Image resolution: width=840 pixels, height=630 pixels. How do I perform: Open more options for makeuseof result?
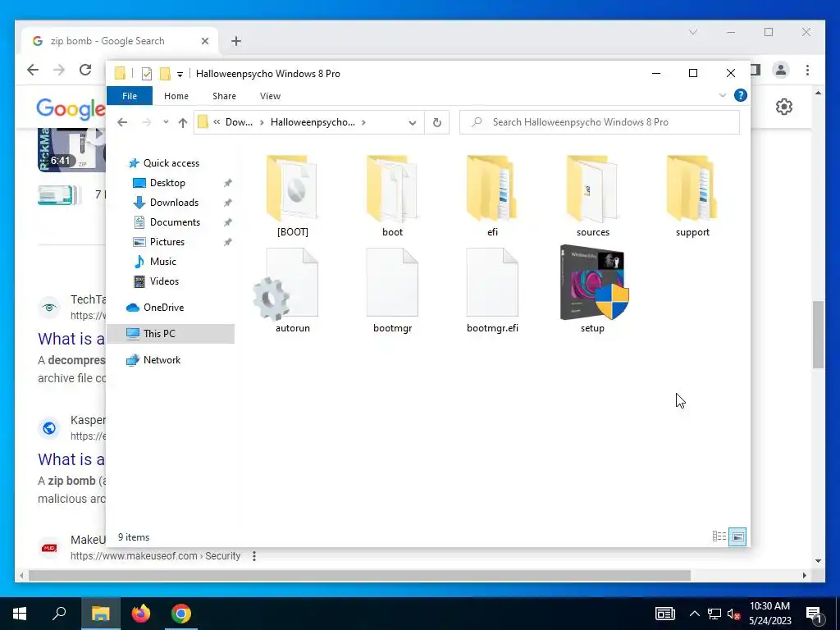tap(254, 556)
